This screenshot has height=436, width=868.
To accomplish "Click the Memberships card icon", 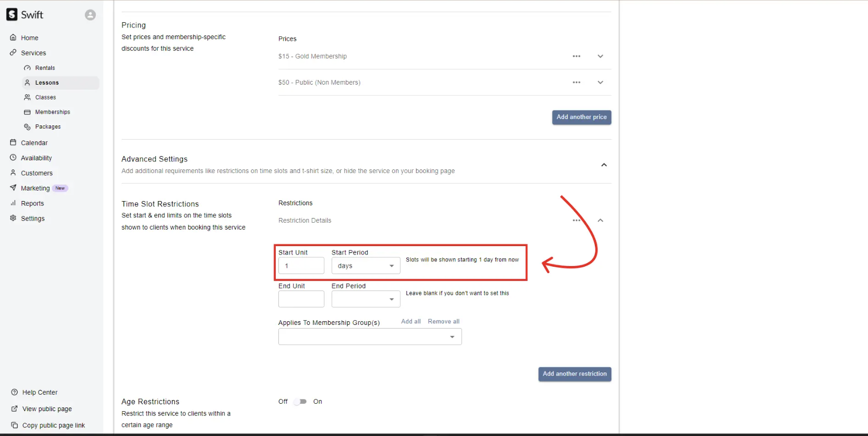I will coord(28,112).
